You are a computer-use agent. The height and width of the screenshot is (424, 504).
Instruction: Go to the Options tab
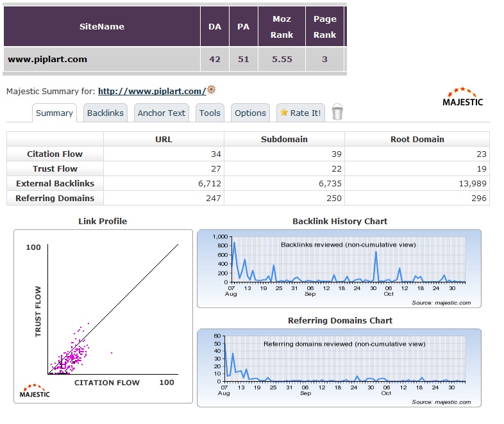coord(250,113)
